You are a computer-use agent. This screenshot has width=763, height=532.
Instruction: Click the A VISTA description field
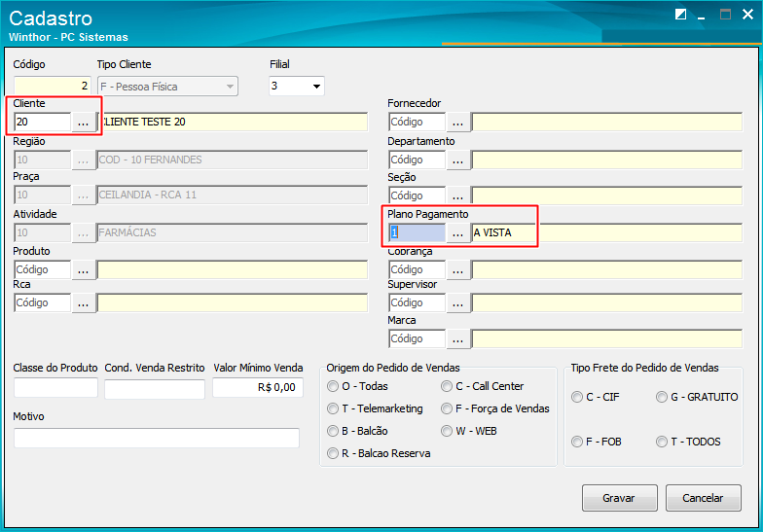point(607,233)
